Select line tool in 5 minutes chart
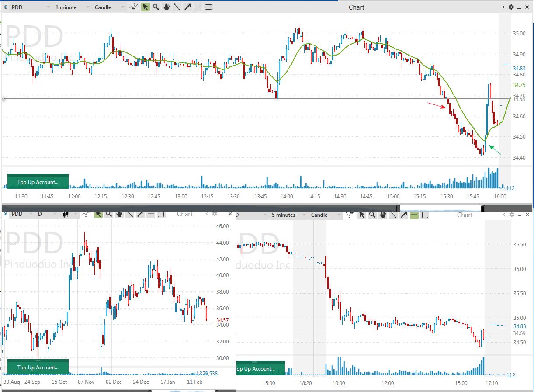This screenshot has width=534, height=392. (x=393, y=215)
